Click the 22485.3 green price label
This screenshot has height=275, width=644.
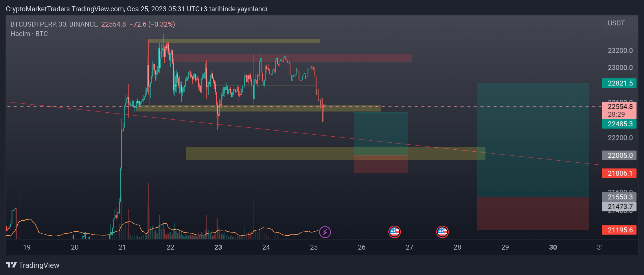(x=619, y=124)
